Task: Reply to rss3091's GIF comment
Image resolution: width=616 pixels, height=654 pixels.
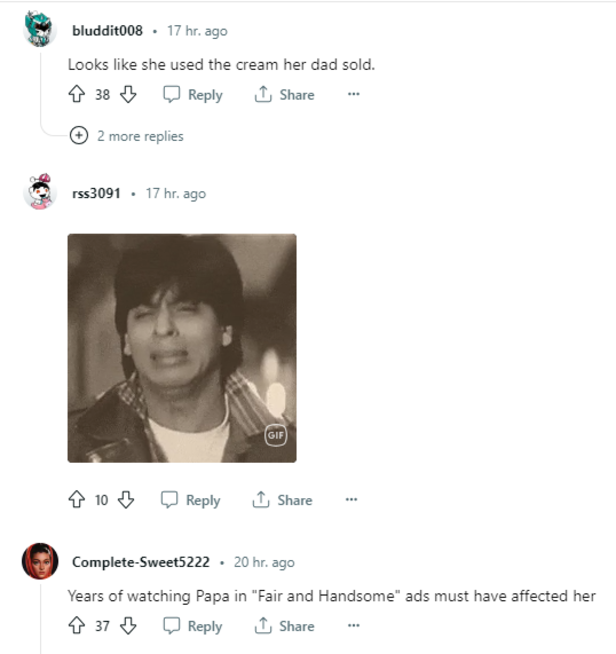Action: tap(190, 500)
